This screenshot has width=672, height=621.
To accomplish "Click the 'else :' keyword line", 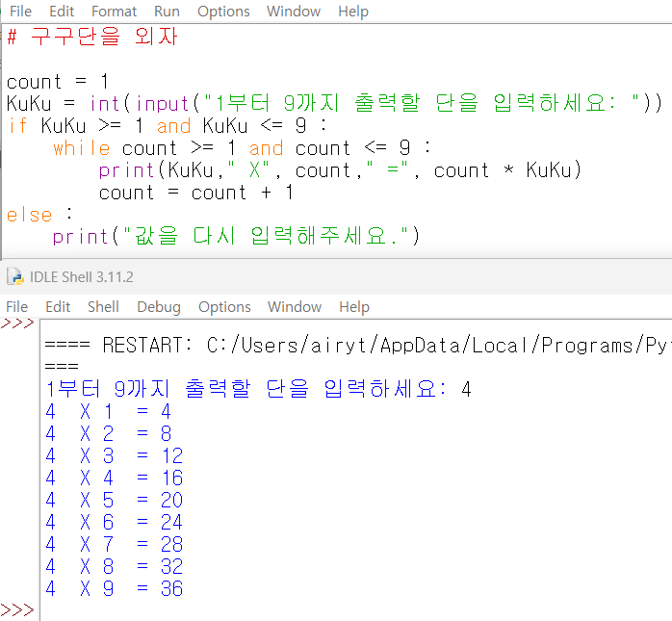I will [x=39, y=215].
